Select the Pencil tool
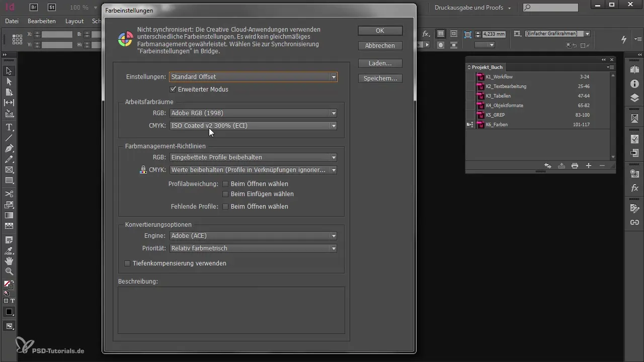644x362 pixels. click(9, 159)
